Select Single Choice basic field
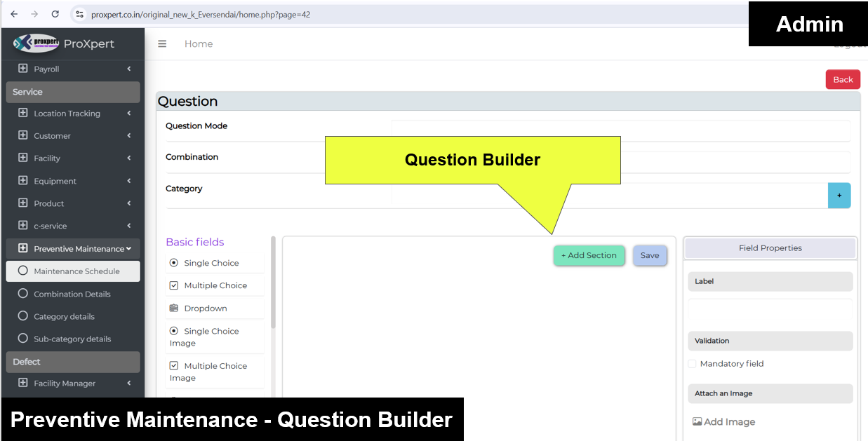The width and height of the screenshot is (868, 441). 211,263
